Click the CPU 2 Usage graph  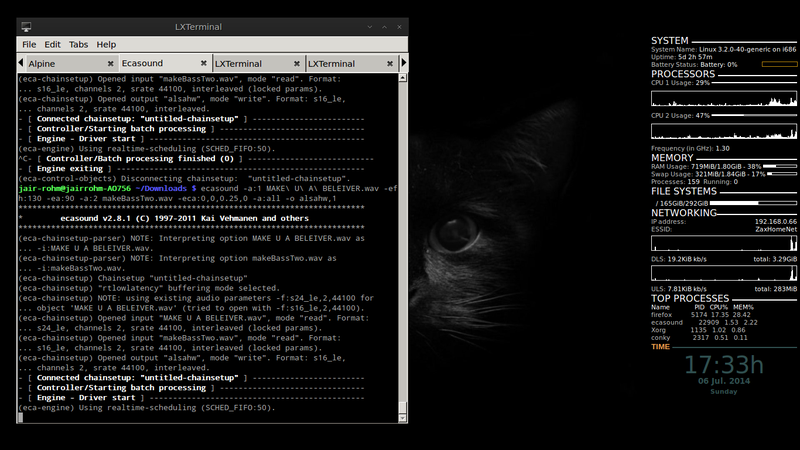tap(723, 131)
